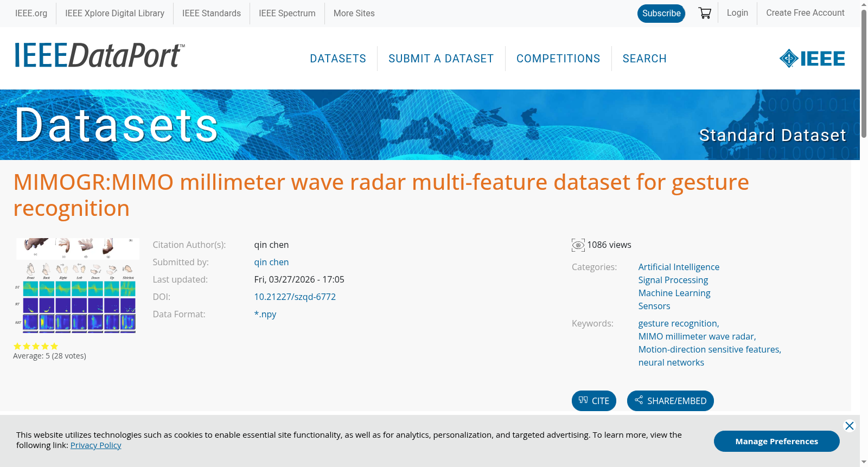Select the neural networks keyword

click(671, 362)
